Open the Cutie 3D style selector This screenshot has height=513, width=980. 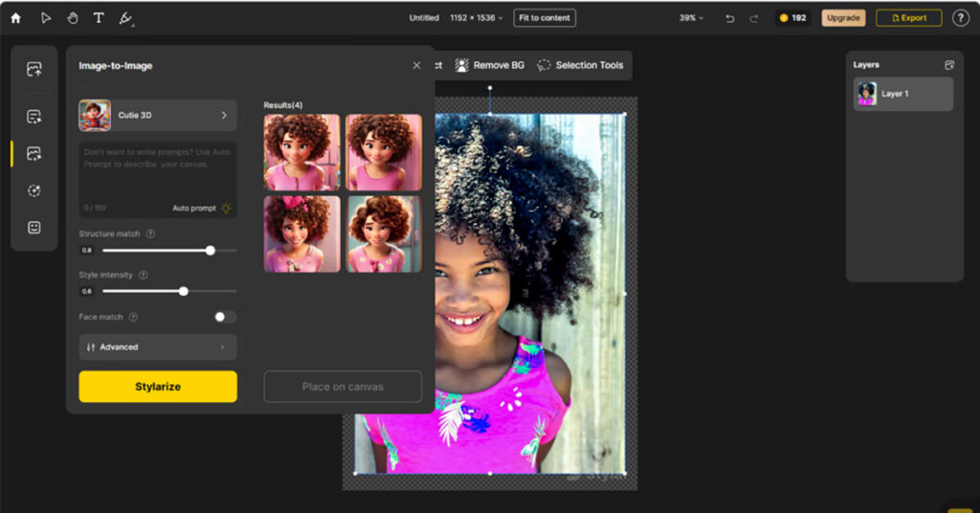tap(158, 115)
